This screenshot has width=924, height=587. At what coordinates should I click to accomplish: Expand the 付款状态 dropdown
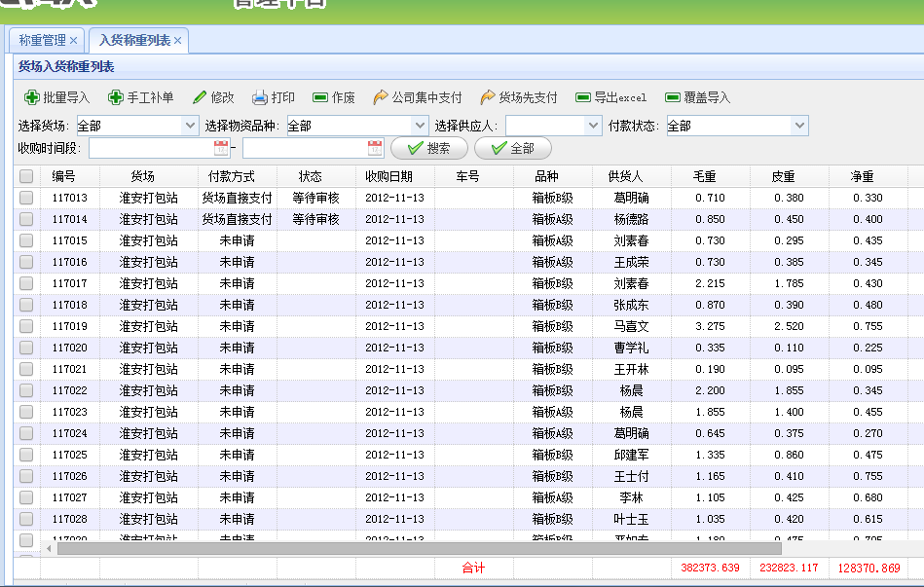[799, 126]
